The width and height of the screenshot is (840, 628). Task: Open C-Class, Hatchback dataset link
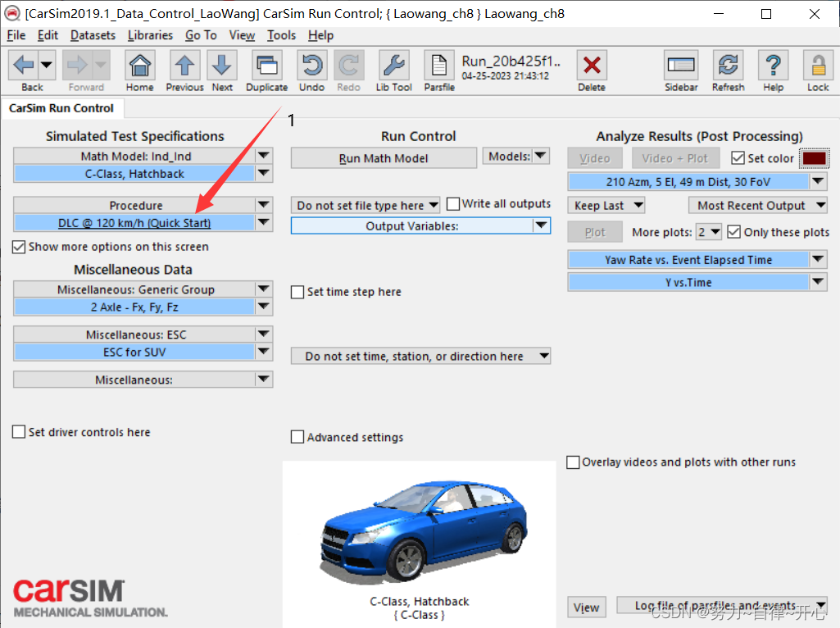click(134, 174)
